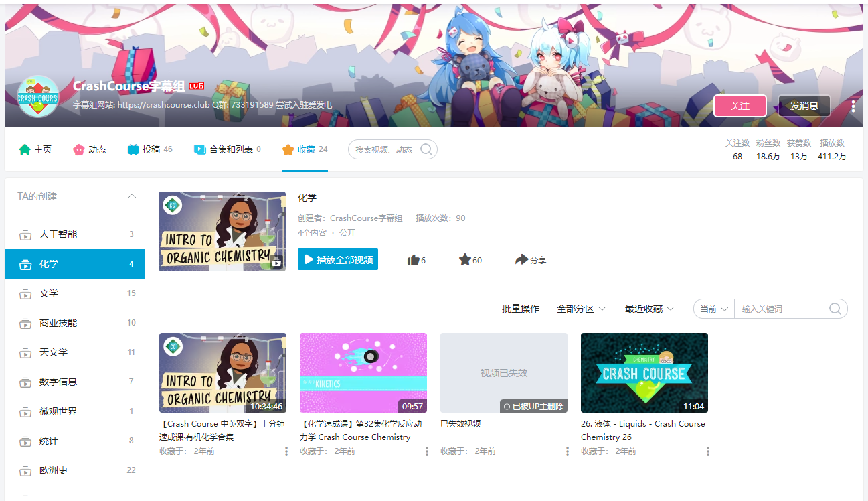868x501 pixels.
Task: Open the LV6 level badge
Action: pos(196,86)
